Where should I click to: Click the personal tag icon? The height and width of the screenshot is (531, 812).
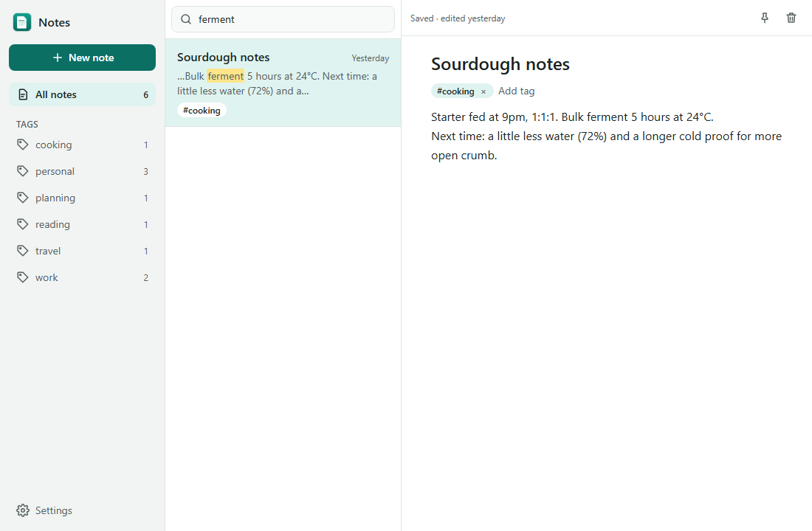click(x=22, y=171)
